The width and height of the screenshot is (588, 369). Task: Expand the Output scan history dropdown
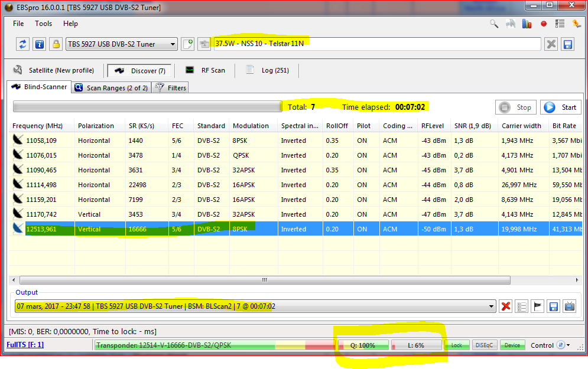coord(490,306)
